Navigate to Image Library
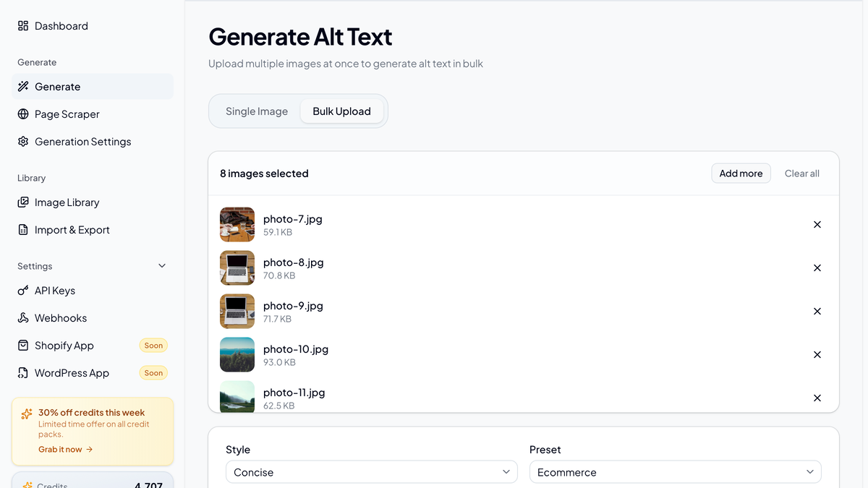This screenshot has width=868, height=488. (x=93, y=202)
